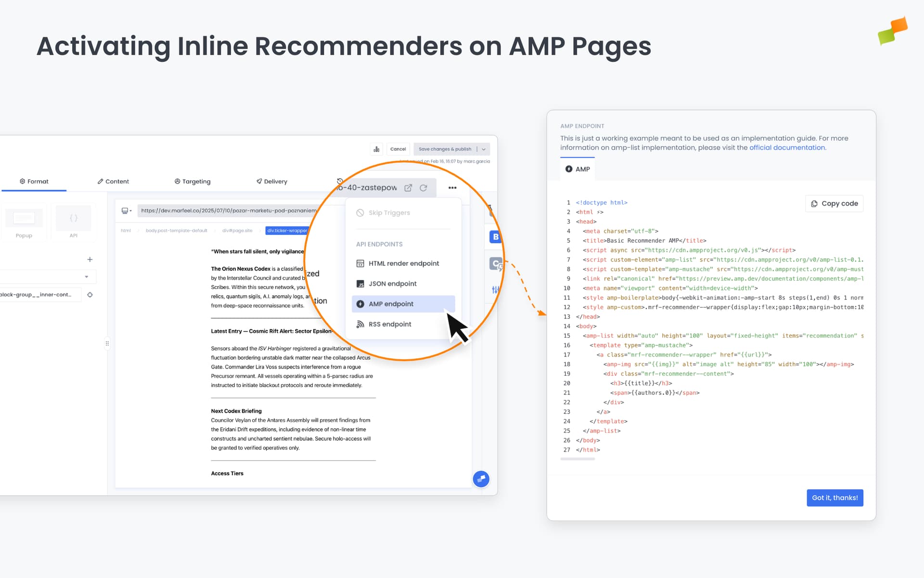Open the device selector dropdown
The width and height of the screenshot is (924, 578).
coord(130,210)
